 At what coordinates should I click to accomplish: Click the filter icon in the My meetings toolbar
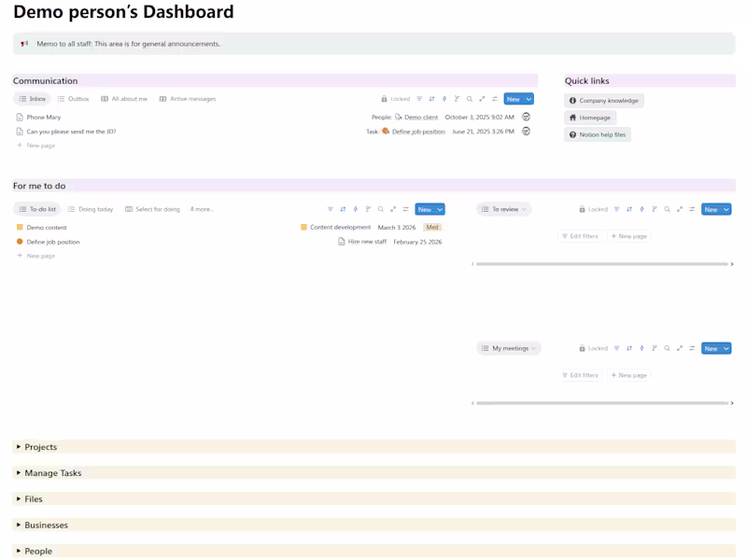click(x=616, y=348)
